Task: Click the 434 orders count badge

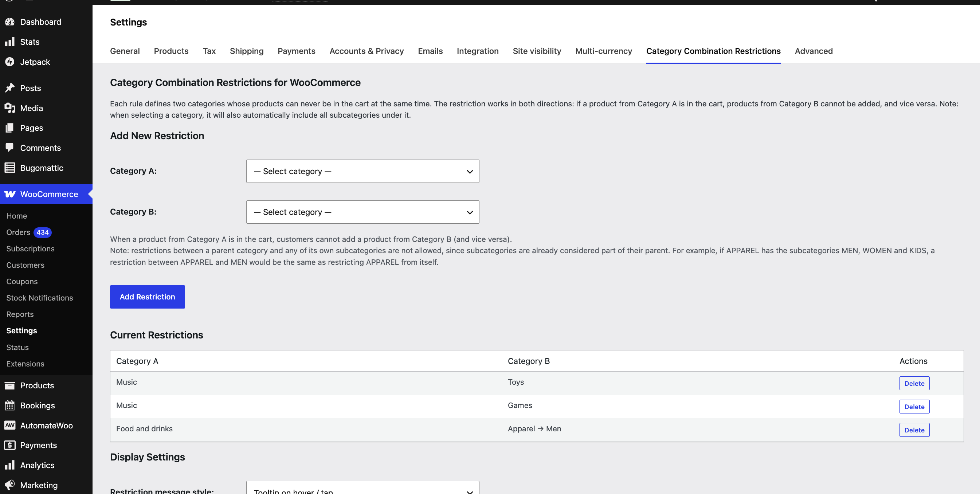Action: (43, 232)
